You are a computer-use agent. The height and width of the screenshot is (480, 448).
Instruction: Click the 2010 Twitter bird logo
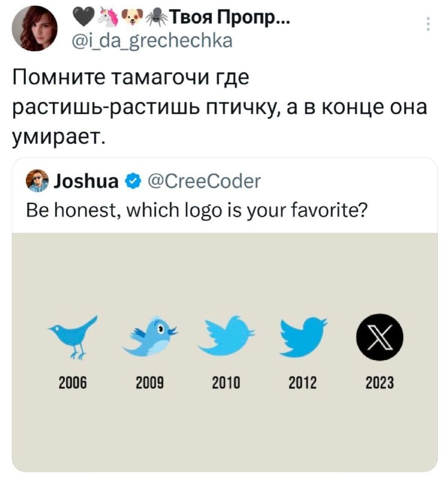[226, 335]
